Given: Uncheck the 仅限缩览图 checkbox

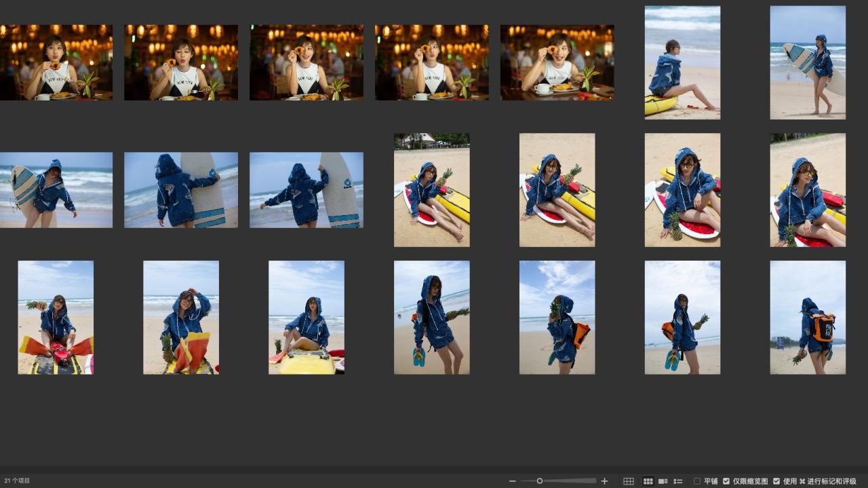Looking at the screenshot, I should tap(726, 481).
